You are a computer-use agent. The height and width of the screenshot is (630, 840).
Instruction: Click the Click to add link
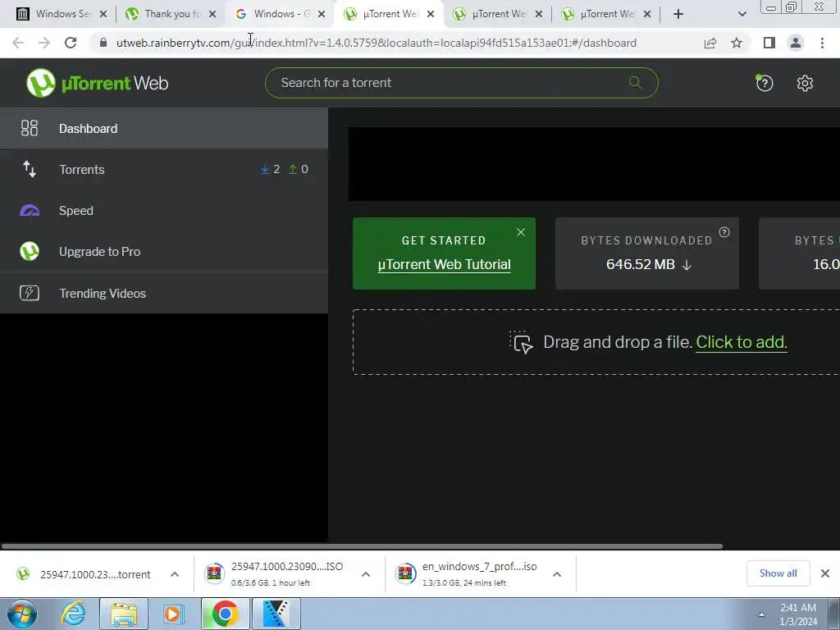[742, 342]
